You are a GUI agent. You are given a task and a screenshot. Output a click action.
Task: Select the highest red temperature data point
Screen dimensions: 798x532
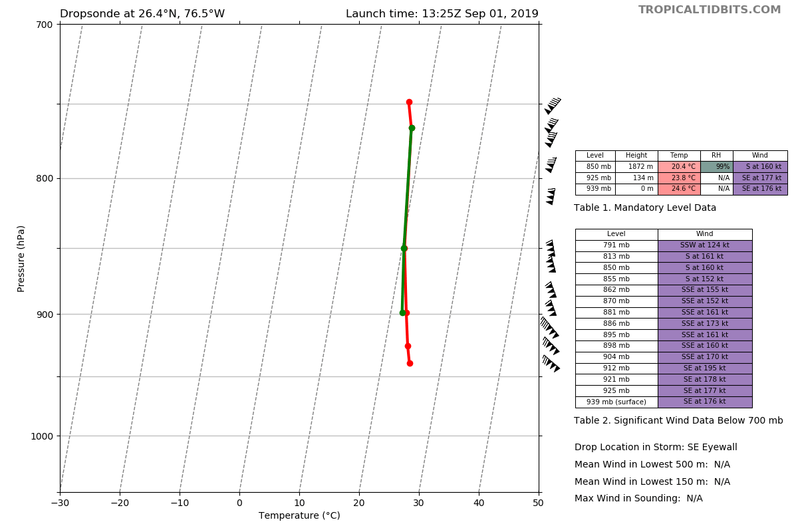(409, 102)
